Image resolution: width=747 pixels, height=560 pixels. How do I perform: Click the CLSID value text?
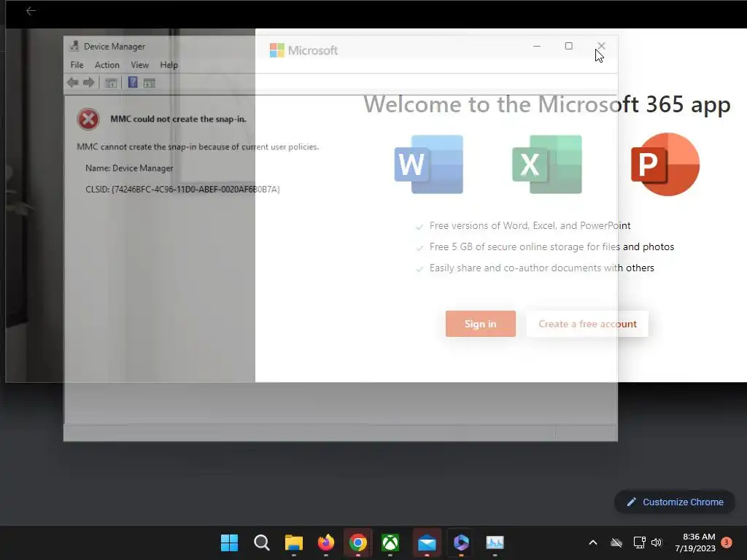196,189
